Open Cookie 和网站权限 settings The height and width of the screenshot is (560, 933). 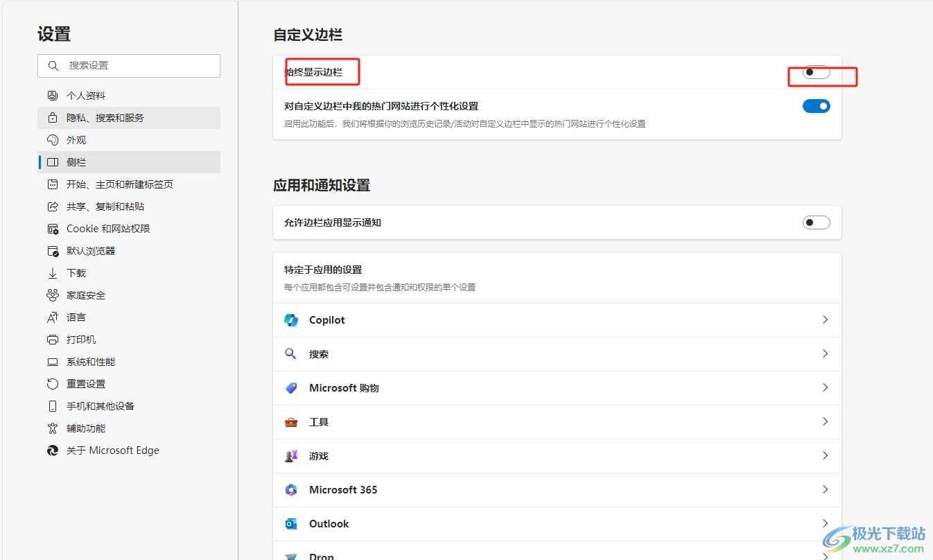click(x=129, y=229)
